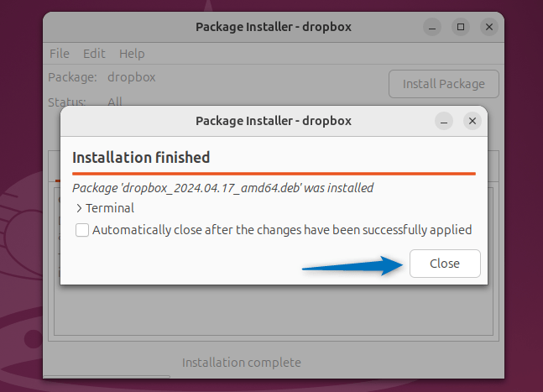Click the Package dropbox name label
Screen dimensions: 543x392
tap(131, 77)
